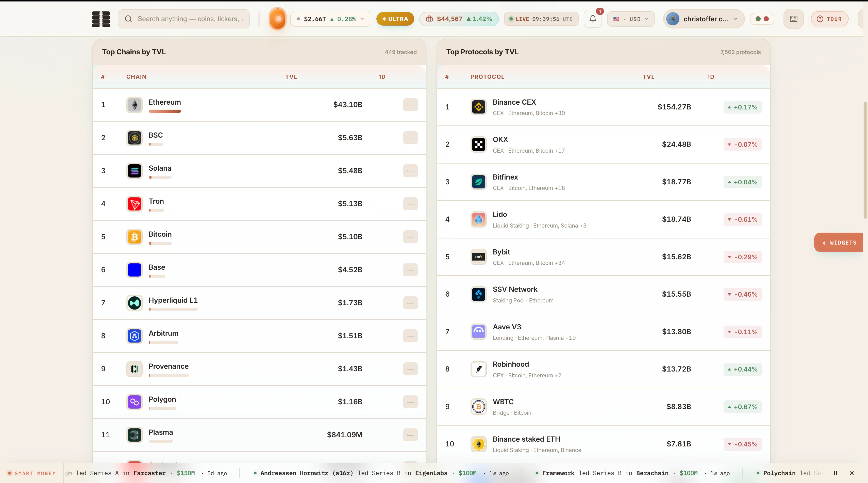Sort by the CHAIN column header
868x483 pixels.
click(137, 77)
